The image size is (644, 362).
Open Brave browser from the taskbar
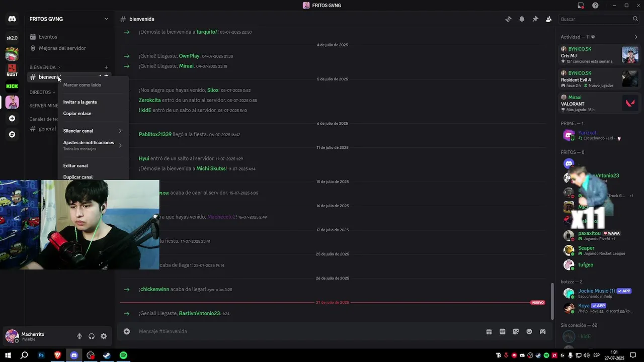(x=57, y=355)
